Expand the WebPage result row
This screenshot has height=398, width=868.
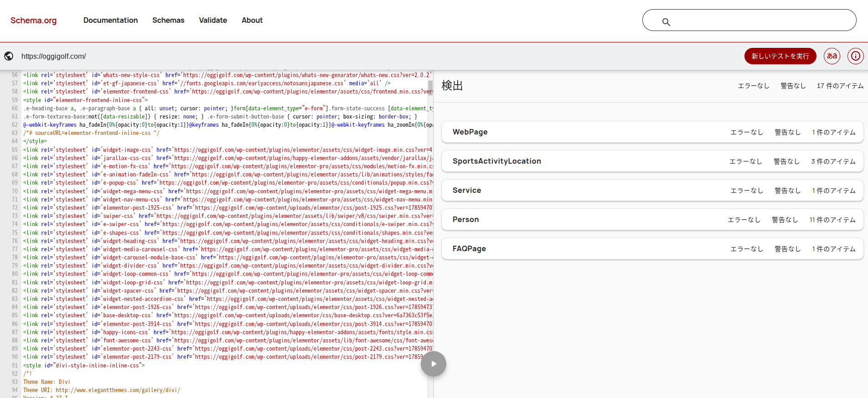652,132
